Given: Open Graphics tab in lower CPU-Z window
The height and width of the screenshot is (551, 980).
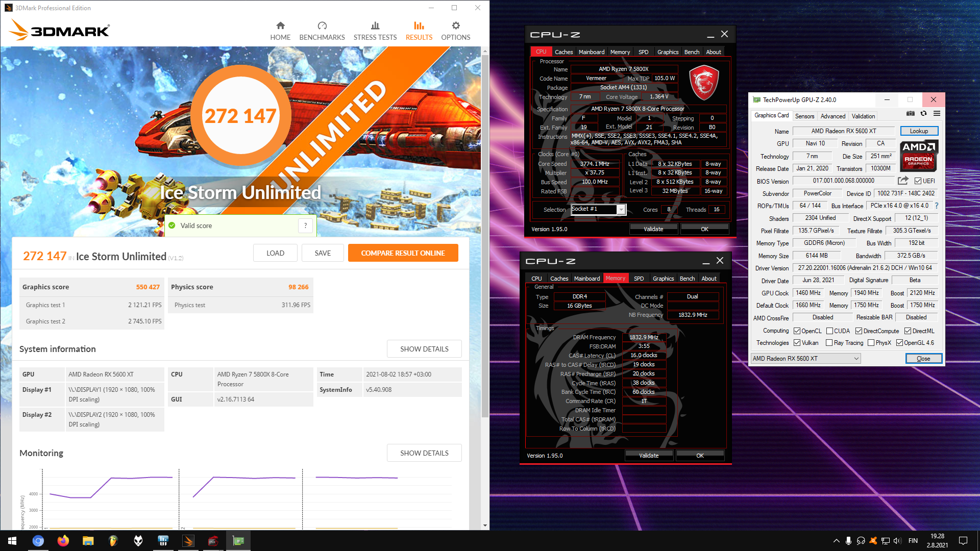Looking at the screenshot, I should [x=663, y=279].
